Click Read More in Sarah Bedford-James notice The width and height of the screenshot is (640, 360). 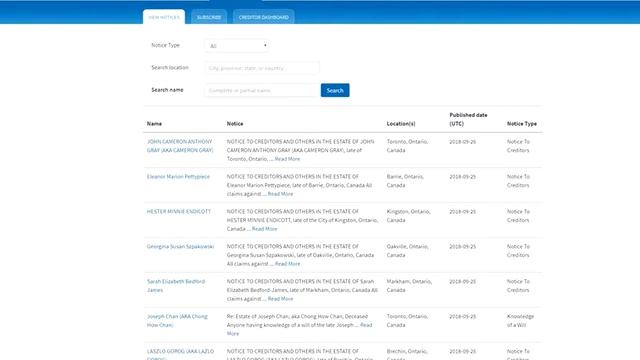[280, 299]
